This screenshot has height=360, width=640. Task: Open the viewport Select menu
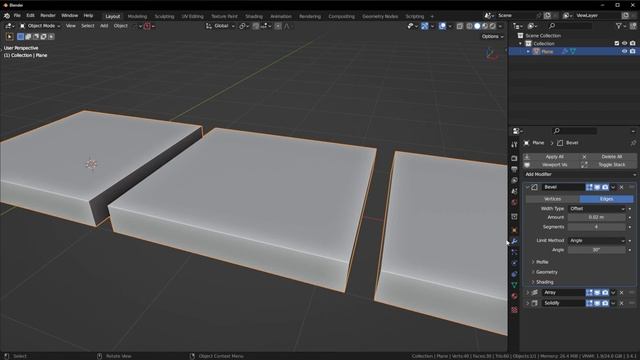coord(87,26)
